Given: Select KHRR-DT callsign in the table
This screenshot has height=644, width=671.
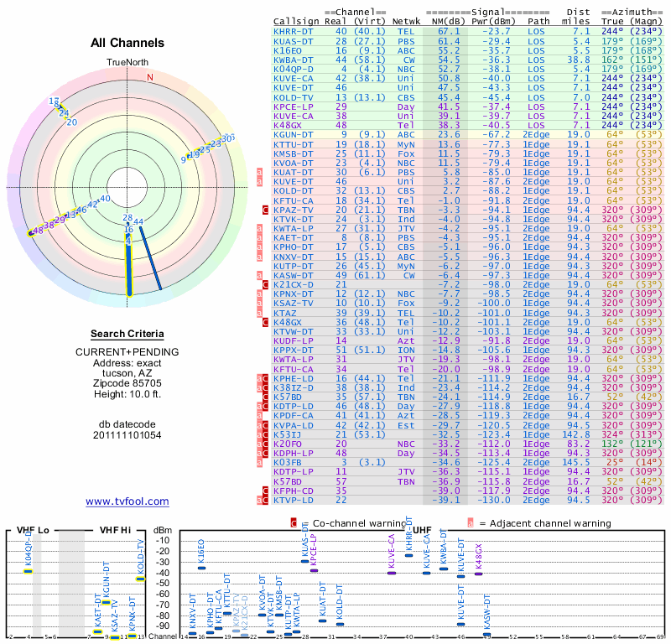Looking at the screenshot, I should point(293,32).
